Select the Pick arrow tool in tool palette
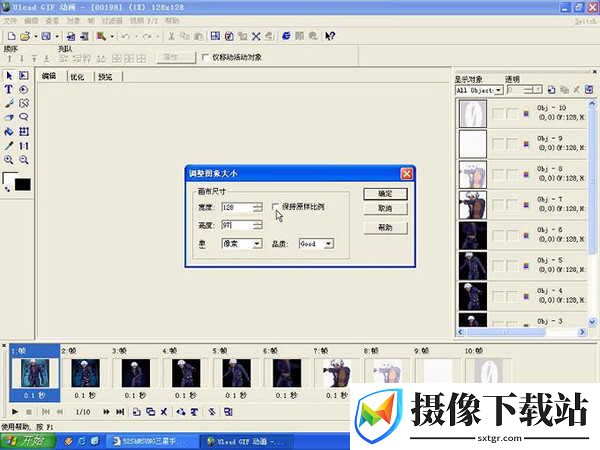600x450 pixels. click(9, 75)
